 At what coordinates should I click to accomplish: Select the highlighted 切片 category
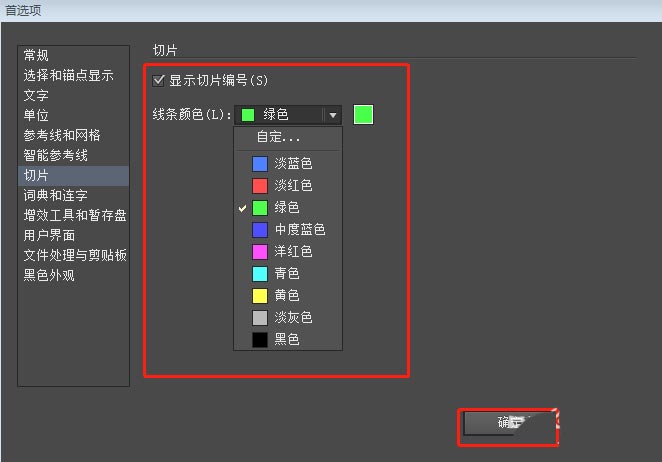[73, 175]
